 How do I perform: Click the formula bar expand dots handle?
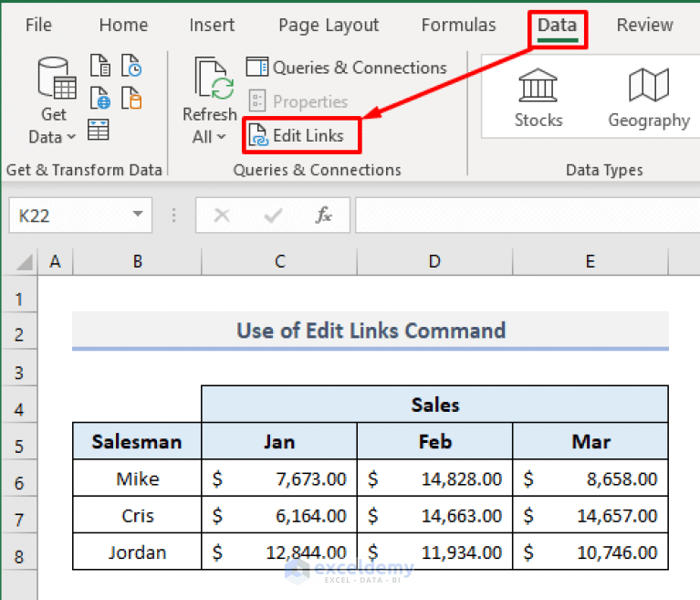(x=173, y=216)
